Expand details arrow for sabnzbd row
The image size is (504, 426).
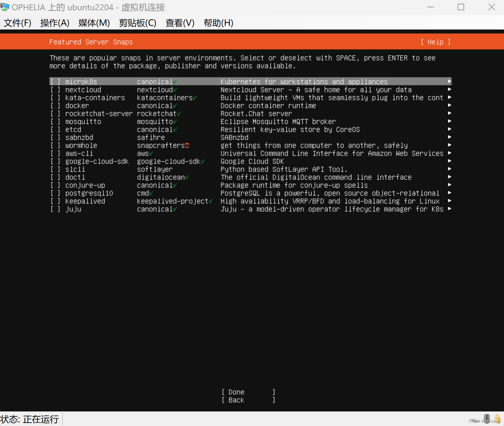[x=450, y=137]
